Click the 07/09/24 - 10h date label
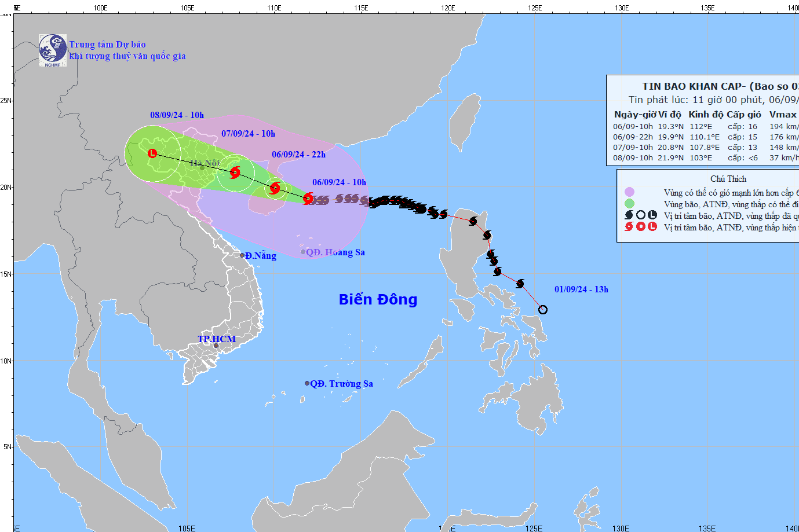This screenshot has height=532, width=799. pyautogui.click(x=248, y=134)
